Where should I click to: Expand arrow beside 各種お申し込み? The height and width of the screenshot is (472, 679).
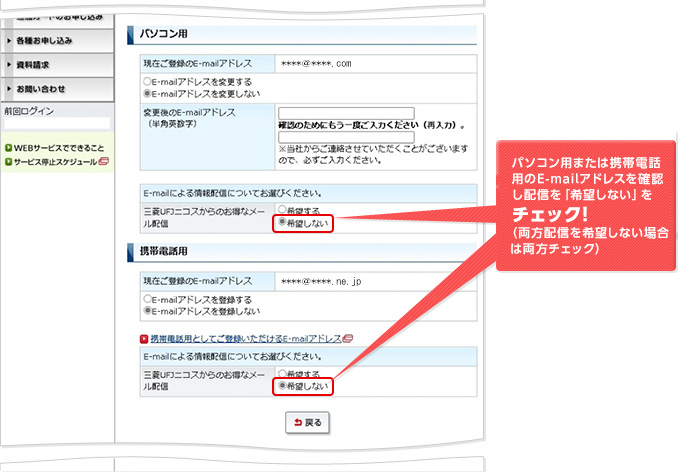[9, 41]
